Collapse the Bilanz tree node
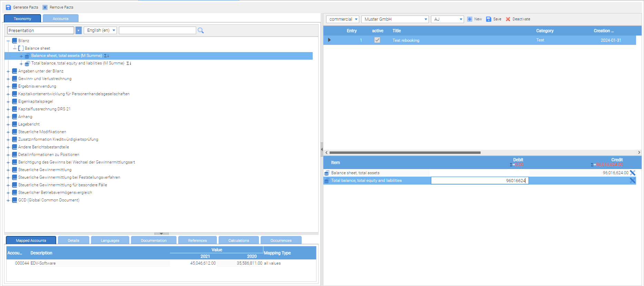Viewport: 644px width, 286px height. pos(8,41)
